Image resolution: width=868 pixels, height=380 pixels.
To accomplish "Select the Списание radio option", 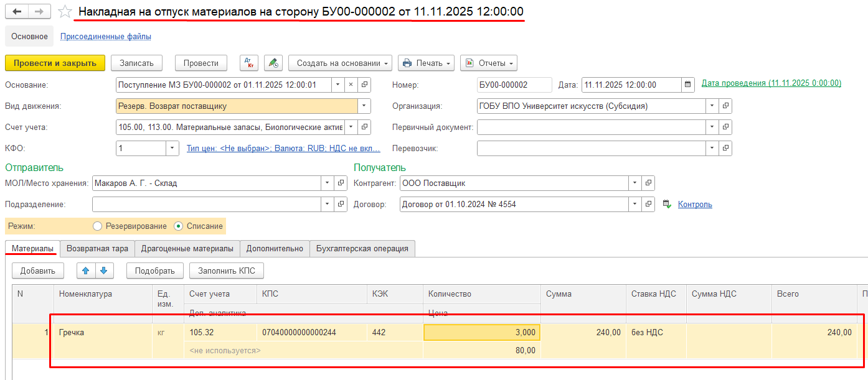I will coord(179,226).
